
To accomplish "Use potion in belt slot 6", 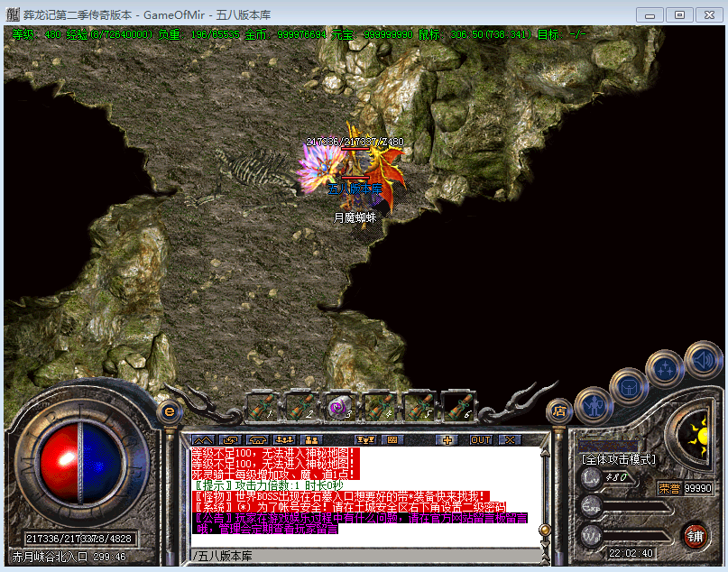I will (x=458, y=407).
